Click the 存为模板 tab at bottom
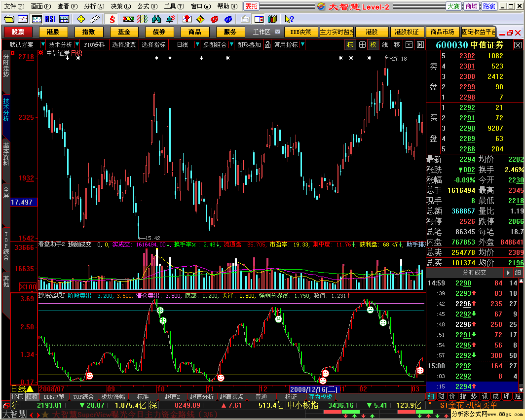This screenshot has height=420, width=525. tap(320, 397)
